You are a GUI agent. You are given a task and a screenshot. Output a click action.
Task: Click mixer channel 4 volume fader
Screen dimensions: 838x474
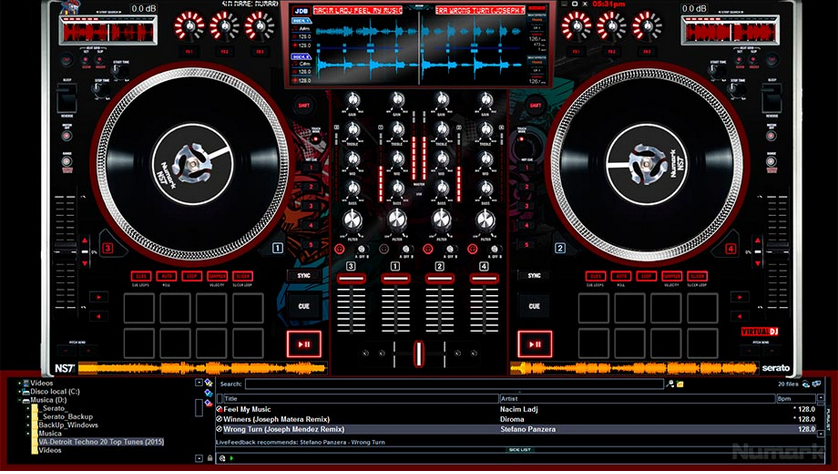click(484, 279)
